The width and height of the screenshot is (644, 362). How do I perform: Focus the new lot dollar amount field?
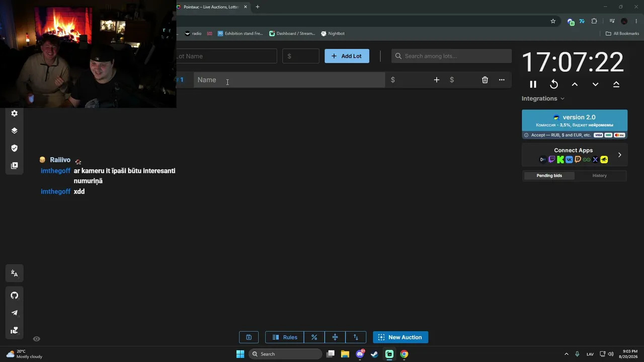[301, 56]
